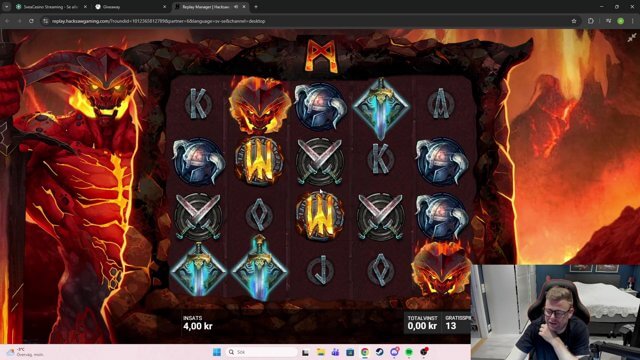Click the sword diamond symbol on reel four top
The width and height of the screenshot is (640, 360).
point(380,108)
